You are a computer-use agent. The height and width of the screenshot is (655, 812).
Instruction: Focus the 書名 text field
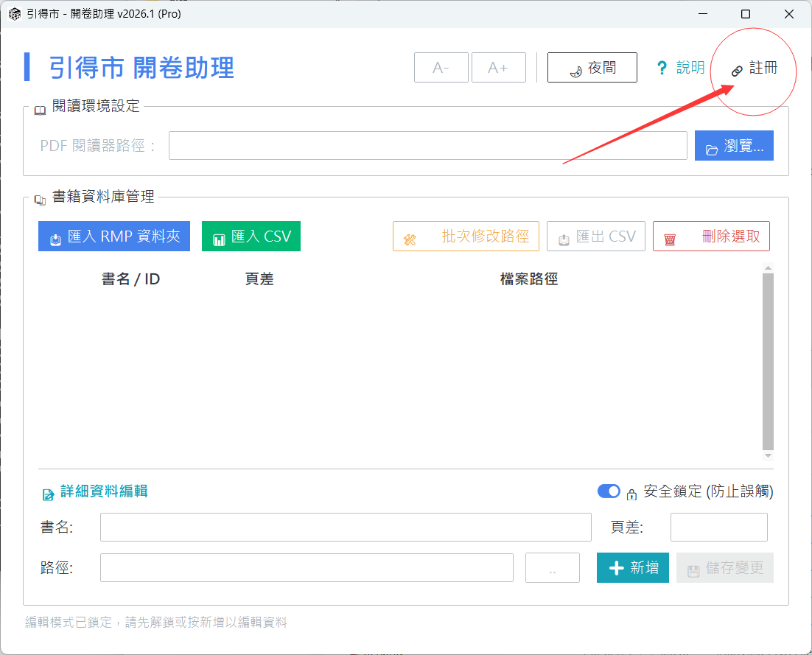pos(346,528)
